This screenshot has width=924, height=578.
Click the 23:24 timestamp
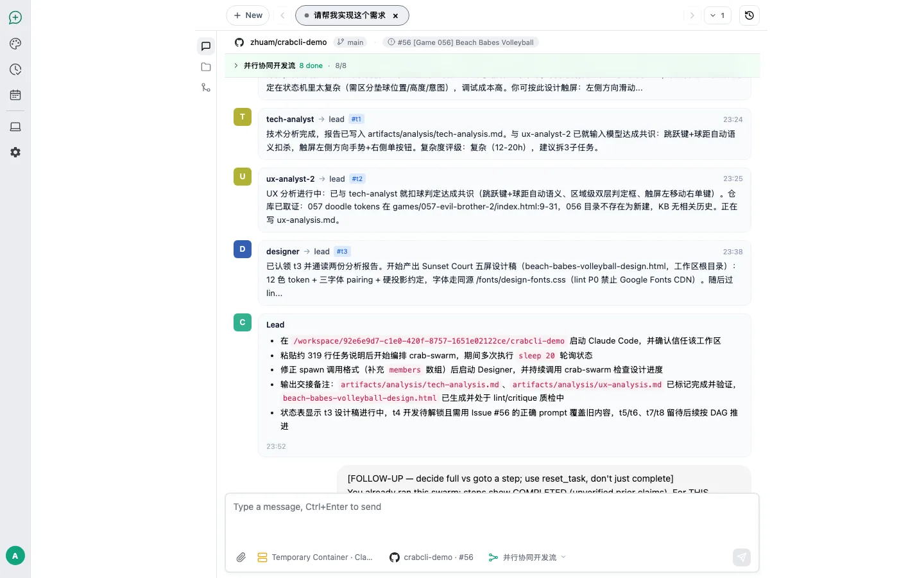(733, 119)
